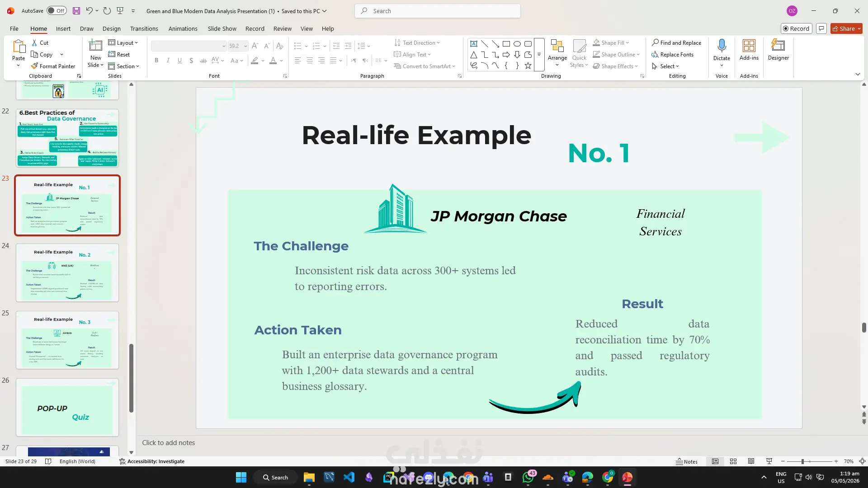This screenshot has width=868, height=488.
Task: Align text to the right
Action: point(321,60)
